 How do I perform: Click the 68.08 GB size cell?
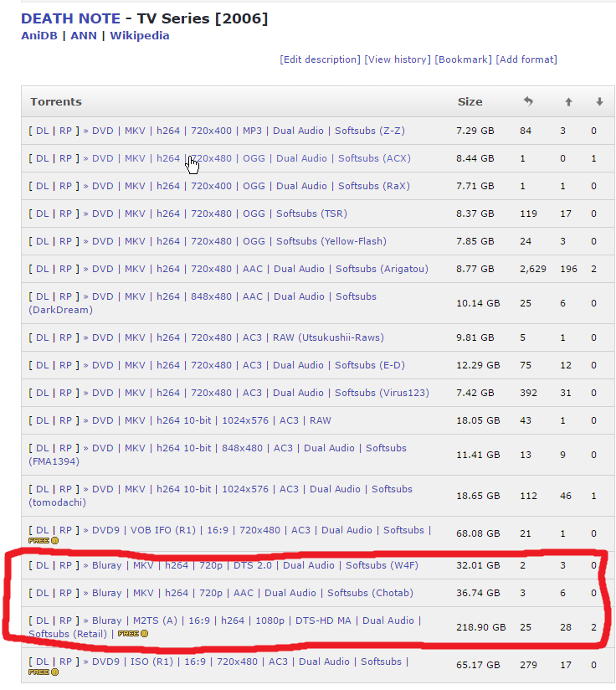coord(478,533)
